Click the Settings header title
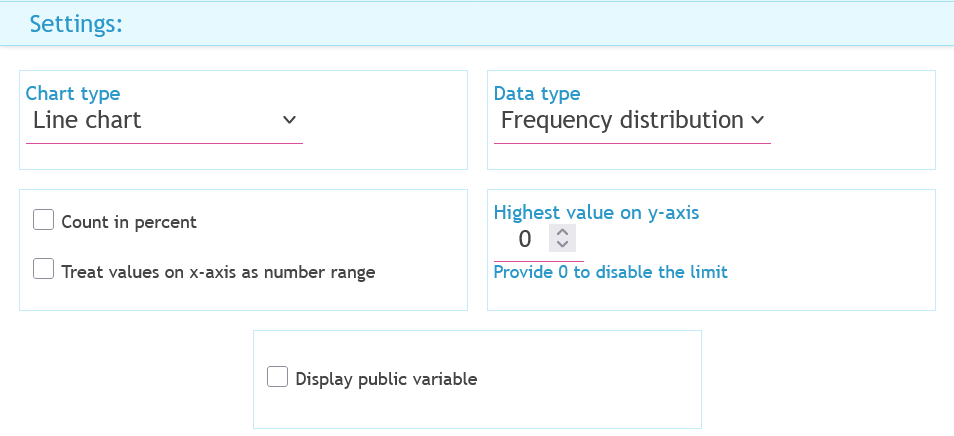 click(76, 24)
